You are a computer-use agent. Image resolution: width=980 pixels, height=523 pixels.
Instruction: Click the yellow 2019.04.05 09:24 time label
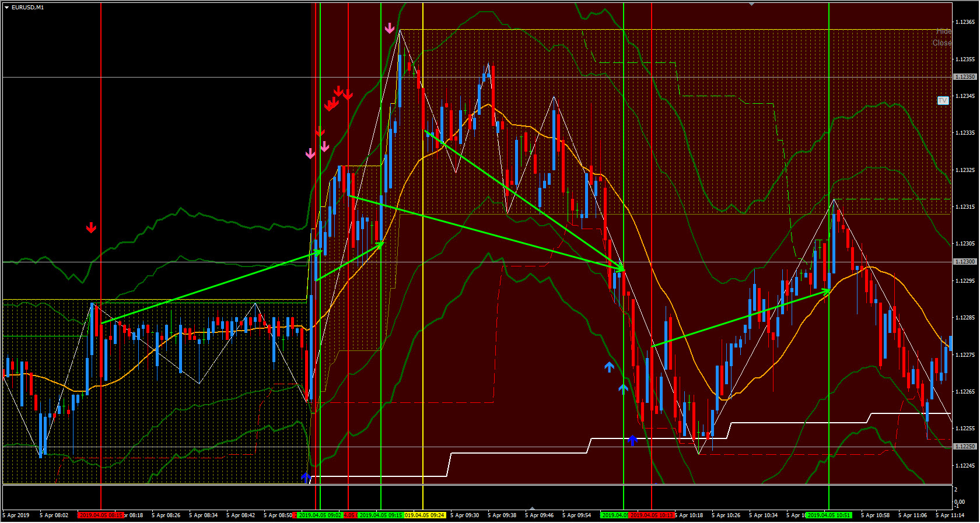tap(425, 515)
